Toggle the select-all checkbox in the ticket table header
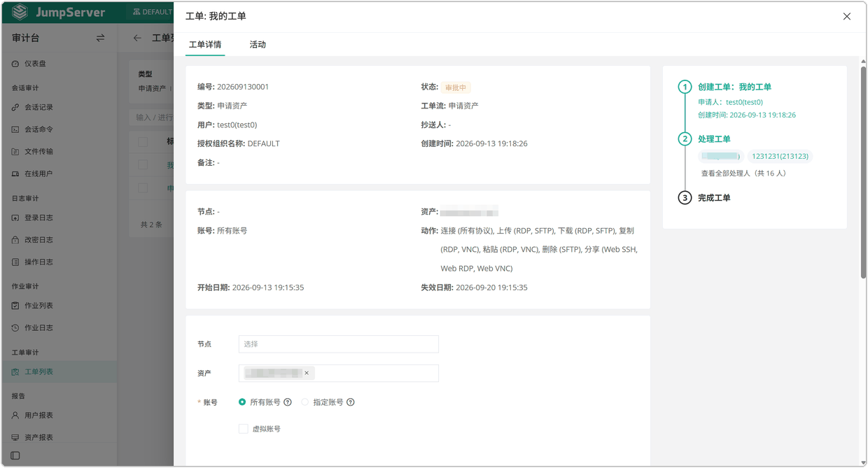Image resolution: width=868 pixels, height=468 pixels. point(143,141)
